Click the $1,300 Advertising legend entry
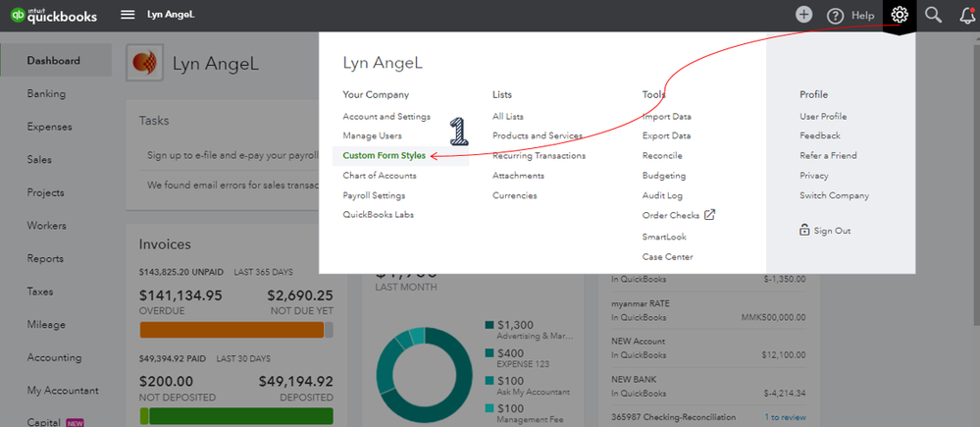Screen dimensions: 980x427 tap(530, 330)
